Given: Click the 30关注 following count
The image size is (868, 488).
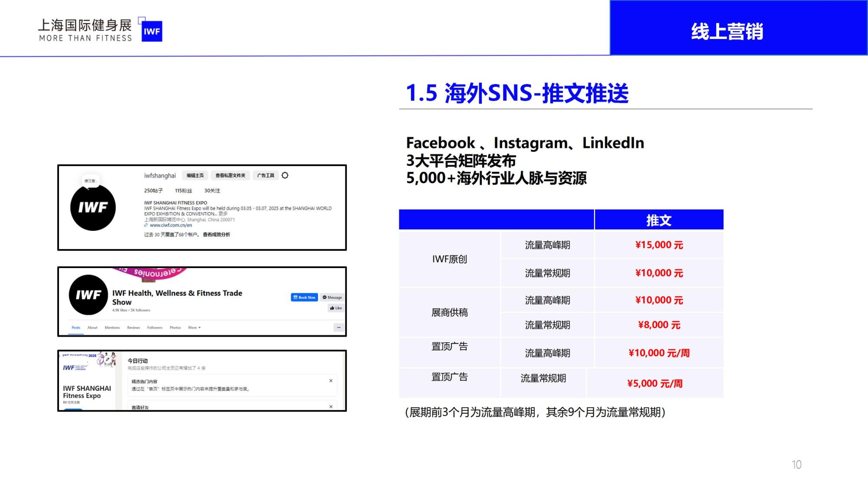Looking at the screenshot, I should (212, 190).
